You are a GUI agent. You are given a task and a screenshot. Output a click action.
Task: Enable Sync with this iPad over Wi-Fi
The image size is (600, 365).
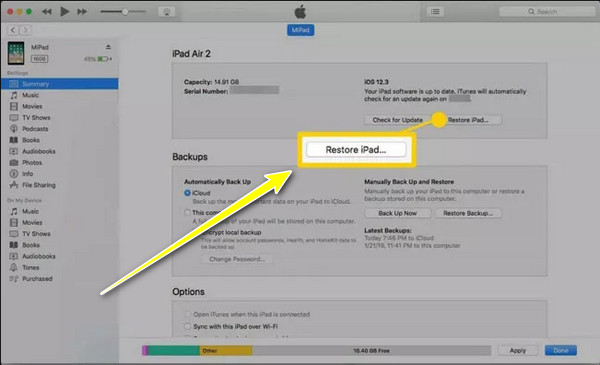[188, 326]
